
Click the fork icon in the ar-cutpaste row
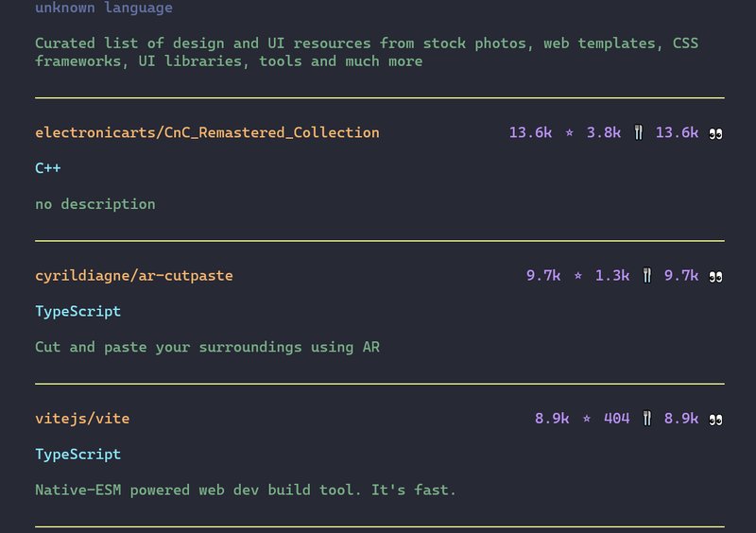[646, 276]
